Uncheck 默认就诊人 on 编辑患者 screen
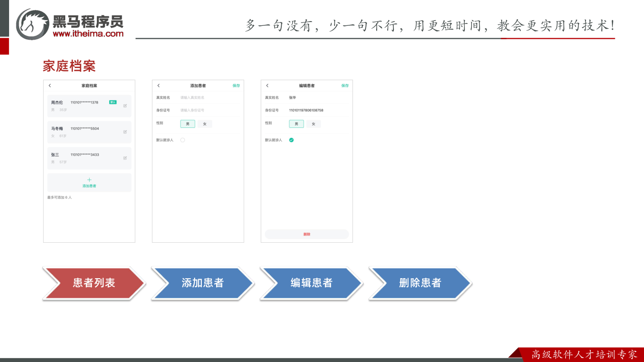The width and height of the screenshot is (644, 362). pos(291,140)
